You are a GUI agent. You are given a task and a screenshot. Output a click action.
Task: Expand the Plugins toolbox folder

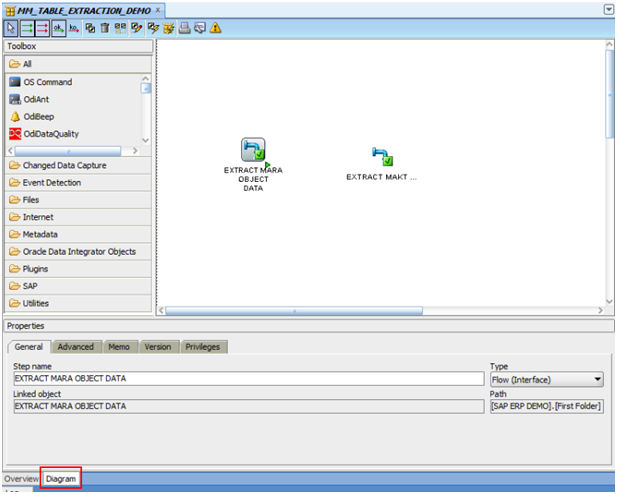point(78,269)
